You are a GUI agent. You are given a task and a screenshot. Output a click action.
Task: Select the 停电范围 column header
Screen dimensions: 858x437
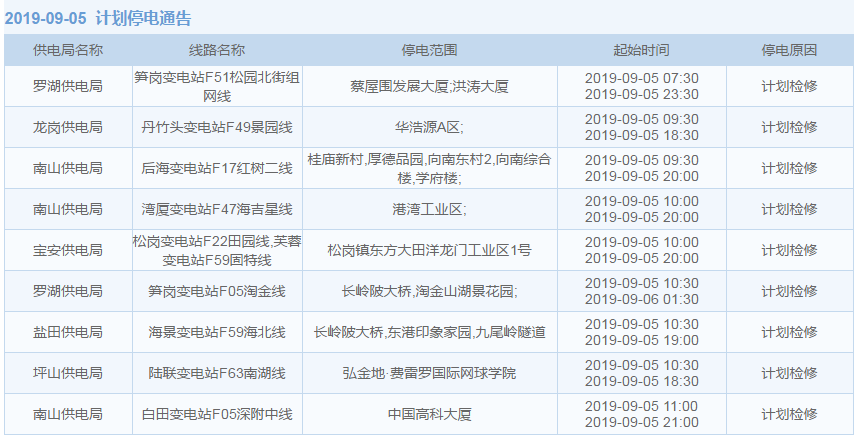click(x=429, y=50)
